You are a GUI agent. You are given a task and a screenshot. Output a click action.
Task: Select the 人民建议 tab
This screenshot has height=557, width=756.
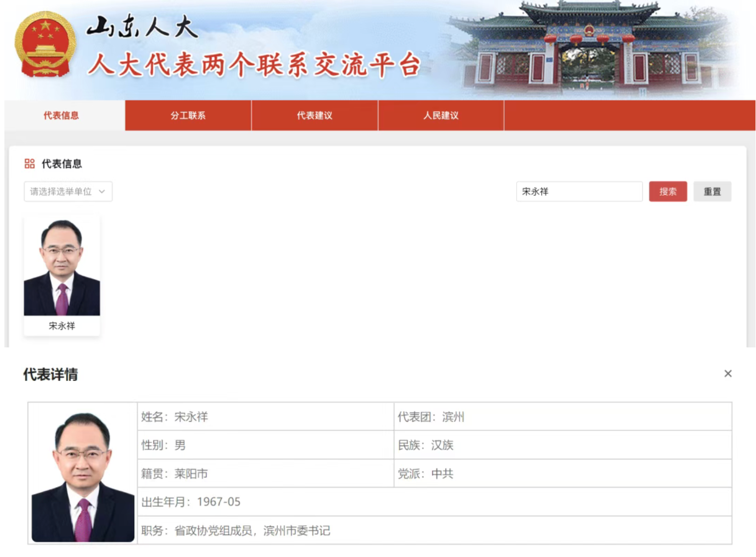tap(441, 115)
